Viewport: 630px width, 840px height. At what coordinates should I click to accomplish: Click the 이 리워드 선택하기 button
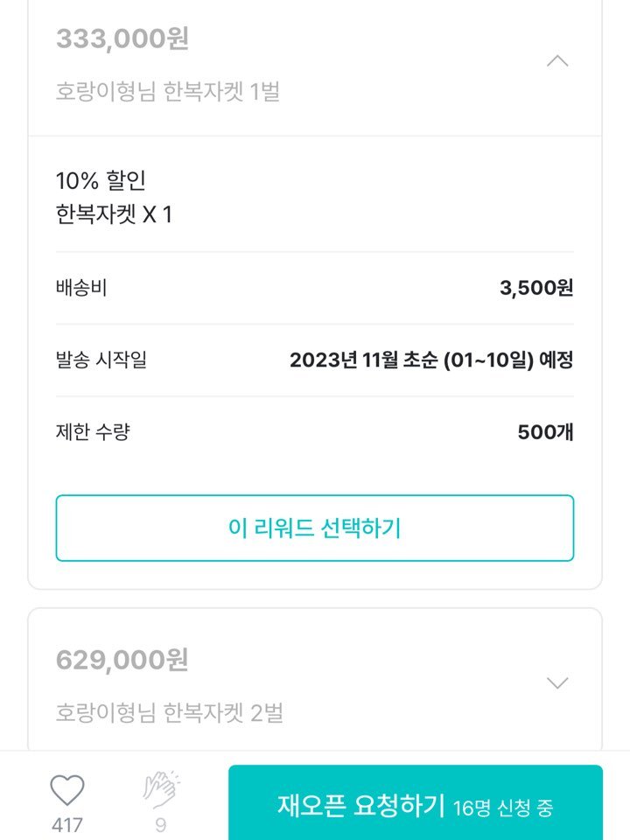(x=315, y=528)
